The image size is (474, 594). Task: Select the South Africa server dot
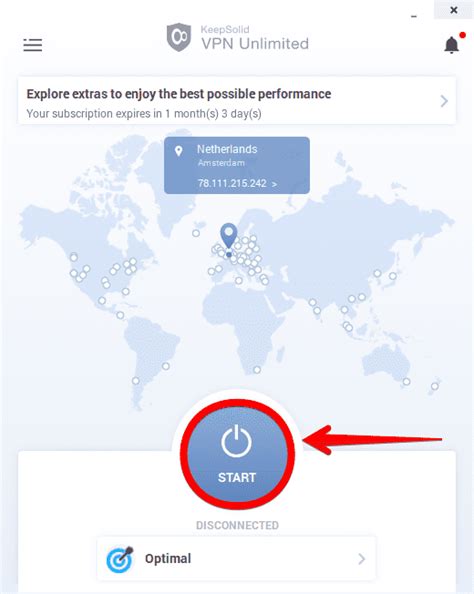tap(257, 370)
